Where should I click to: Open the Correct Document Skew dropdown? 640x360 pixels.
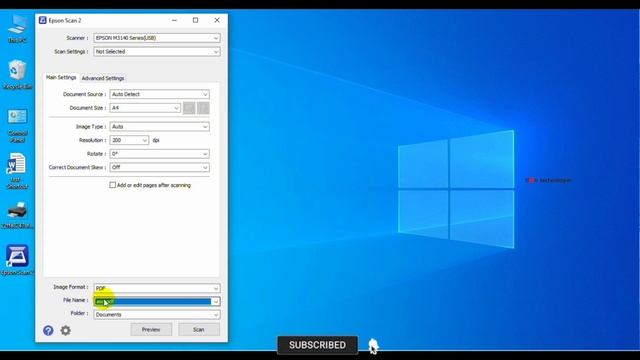(x=159, y=167)
